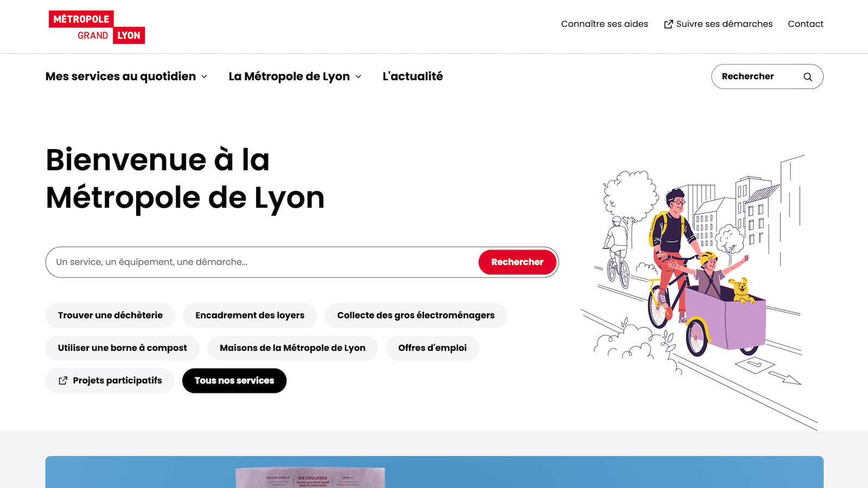
Task: Open Collecte des gros électroménagers
Action: (416, 315)
